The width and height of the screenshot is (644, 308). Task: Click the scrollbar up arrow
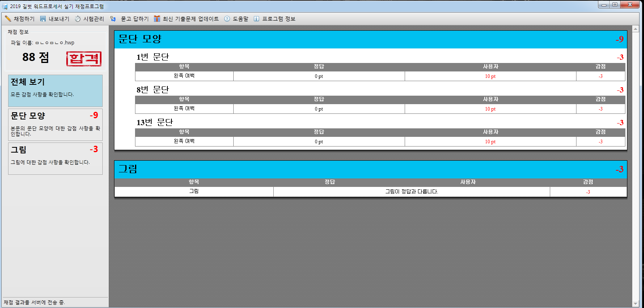click(x=636, y=29)
